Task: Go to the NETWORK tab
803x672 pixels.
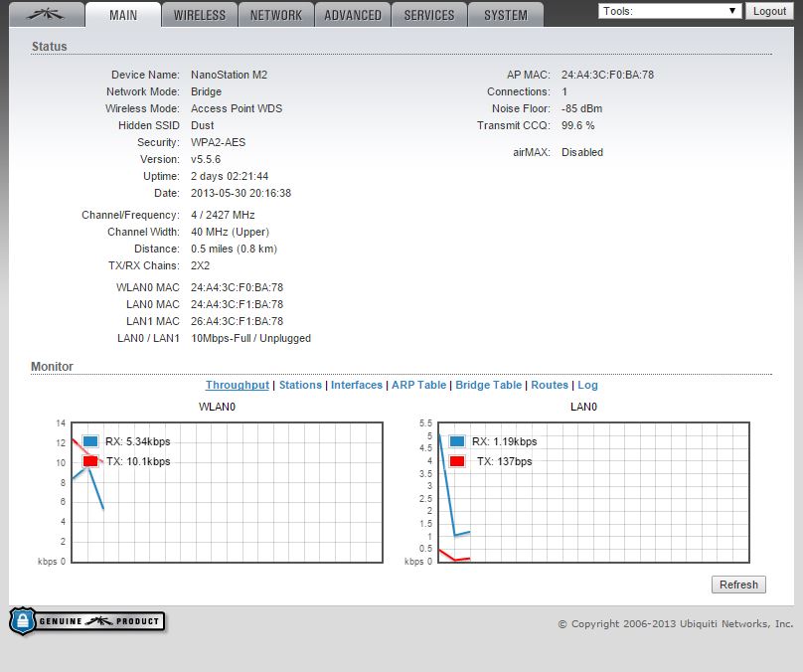Action: coord(276,15)
